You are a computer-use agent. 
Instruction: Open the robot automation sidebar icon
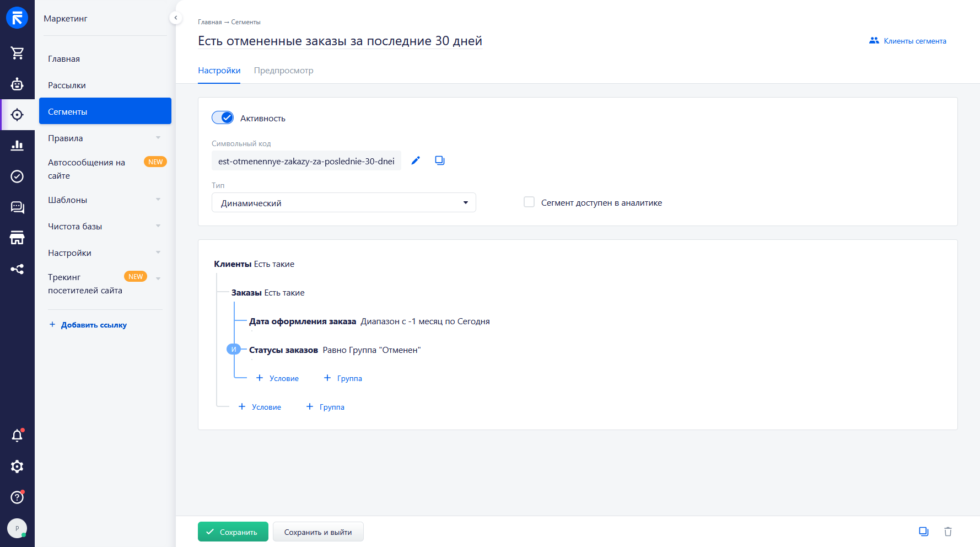[17, 84]
